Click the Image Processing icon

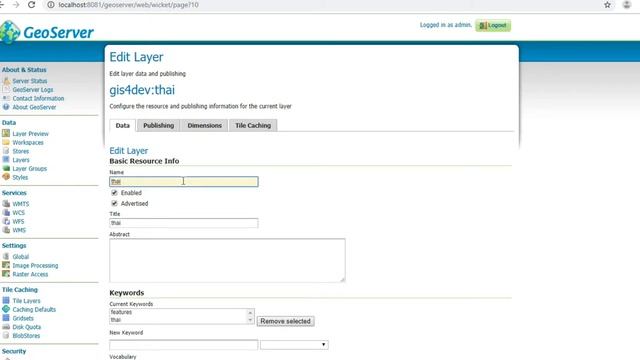coord(6,265)
